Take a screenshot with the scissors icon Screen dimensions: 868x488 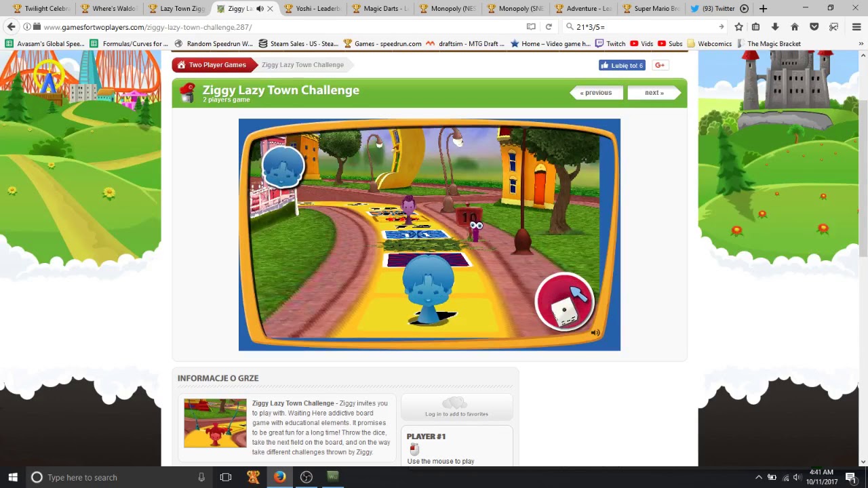[x=834, y=27]
